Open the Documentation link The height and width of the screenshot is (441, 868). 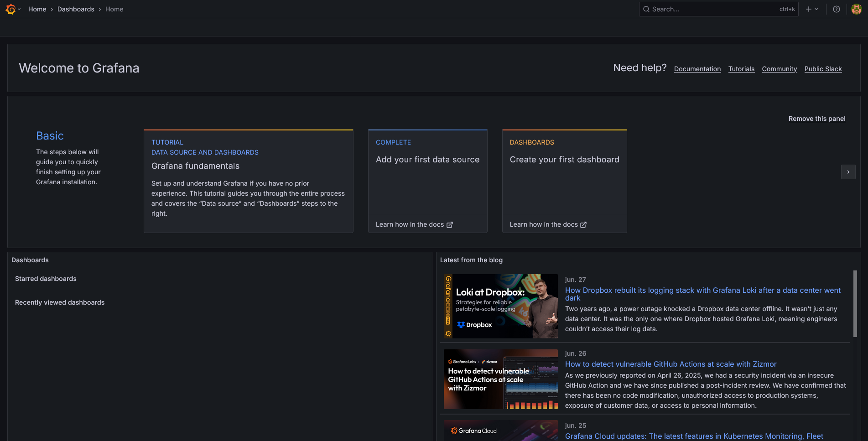click(697, 69)
